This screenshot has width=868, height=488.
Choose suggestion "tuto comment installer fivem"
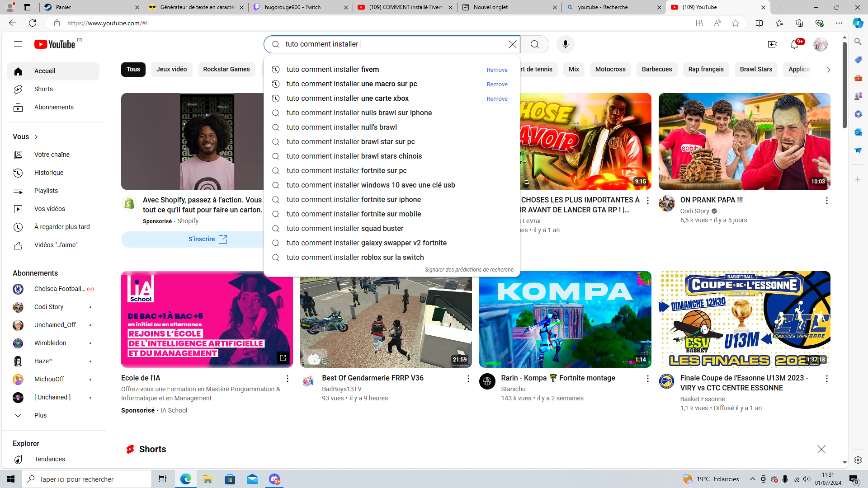click(x=332, y=70)
